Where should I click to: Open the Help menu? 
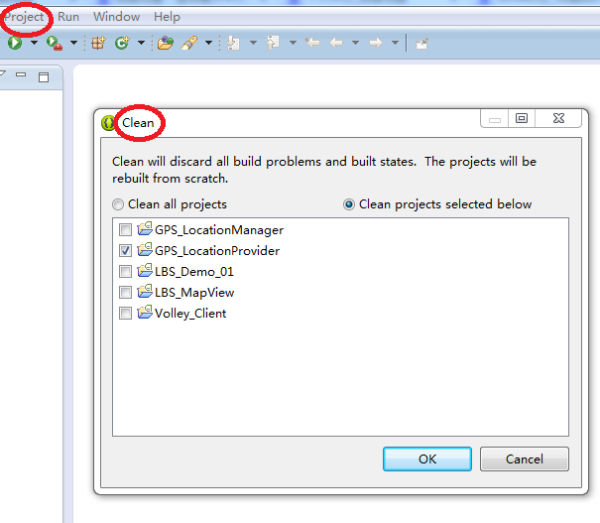click(167, 17)
